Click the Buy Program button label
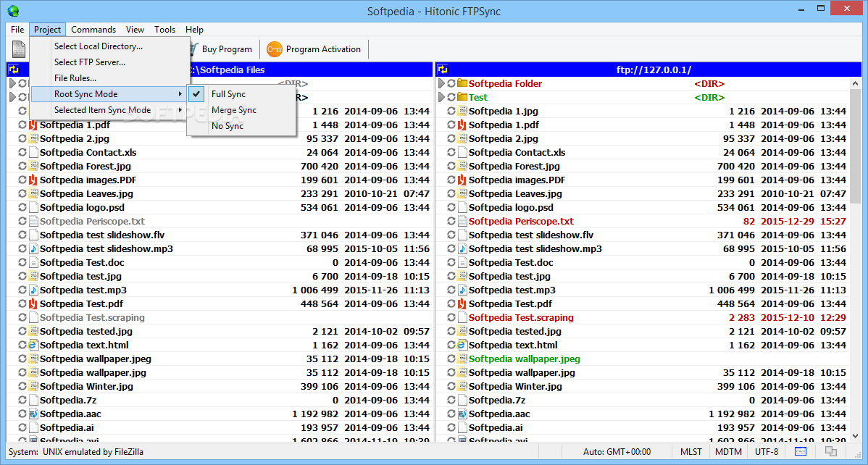 pos(227,49)
